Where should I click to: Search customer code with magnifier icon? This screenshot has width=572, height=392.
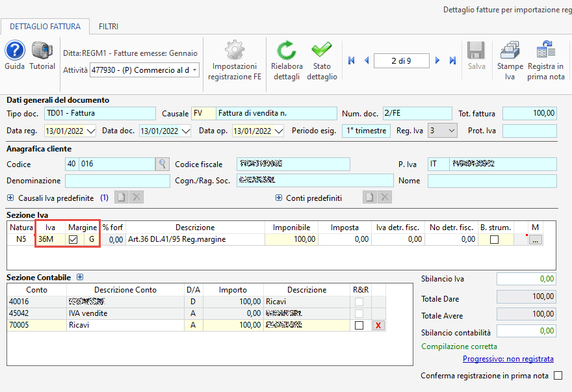pos(162,164)
